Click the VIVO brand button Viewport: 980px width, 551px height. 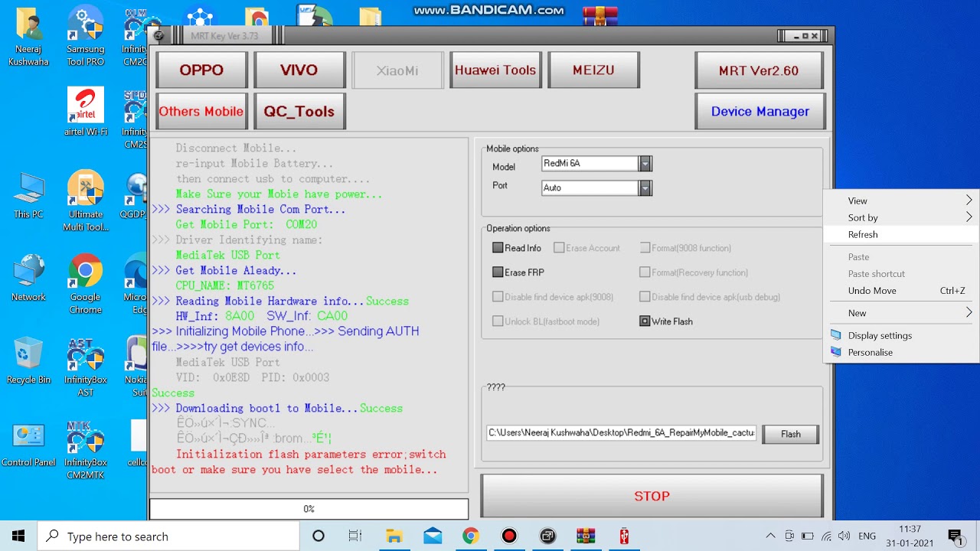tap(299, 70)
